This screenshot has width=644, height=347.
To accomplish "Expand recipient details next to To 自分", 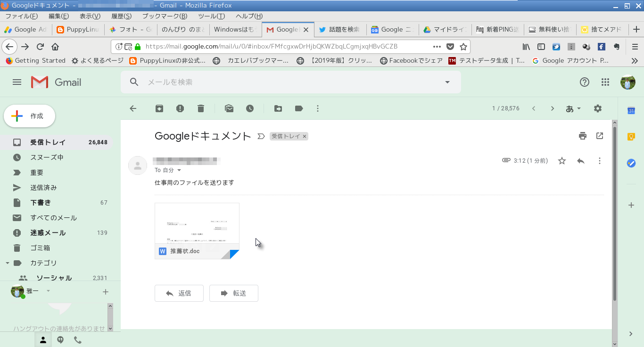I will [179, 170].
